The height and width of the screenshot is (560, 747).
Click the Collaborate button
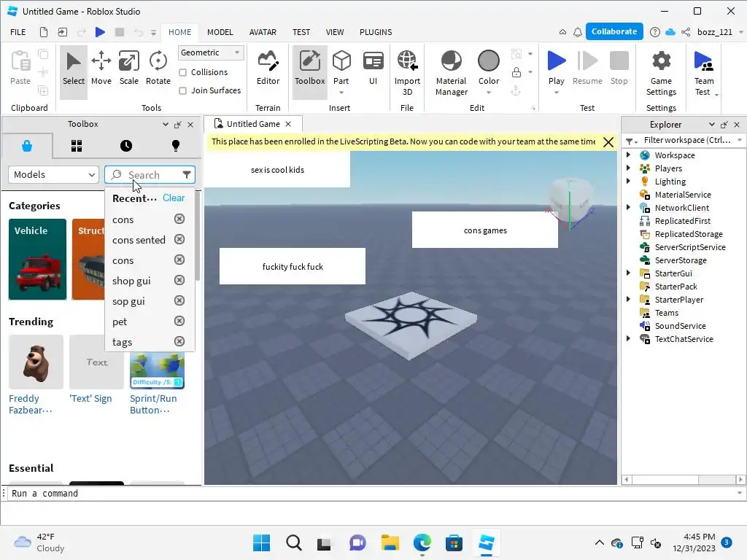[x=614, y=31]
